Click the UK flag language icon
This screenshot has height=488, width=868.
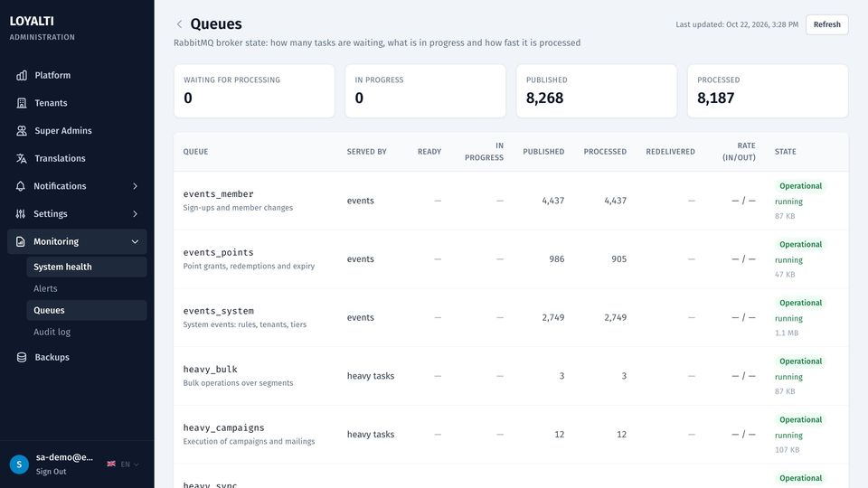111,464
